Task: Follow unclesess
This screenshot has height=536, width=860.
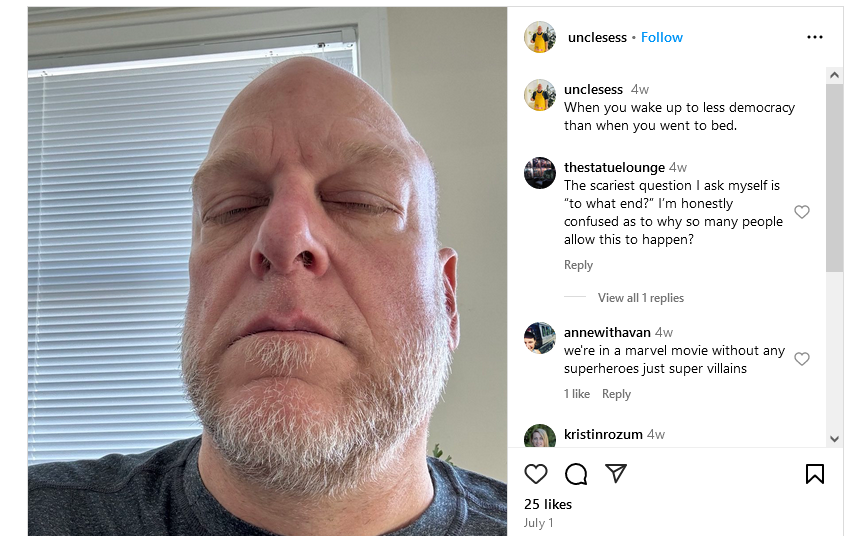Action: 661,37
